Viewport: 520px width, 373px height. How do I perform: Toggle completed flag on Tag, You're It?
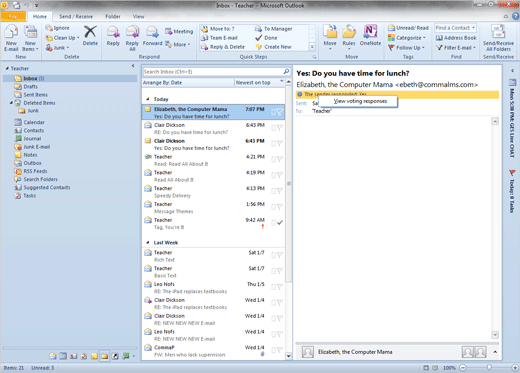tap(280, 222)
